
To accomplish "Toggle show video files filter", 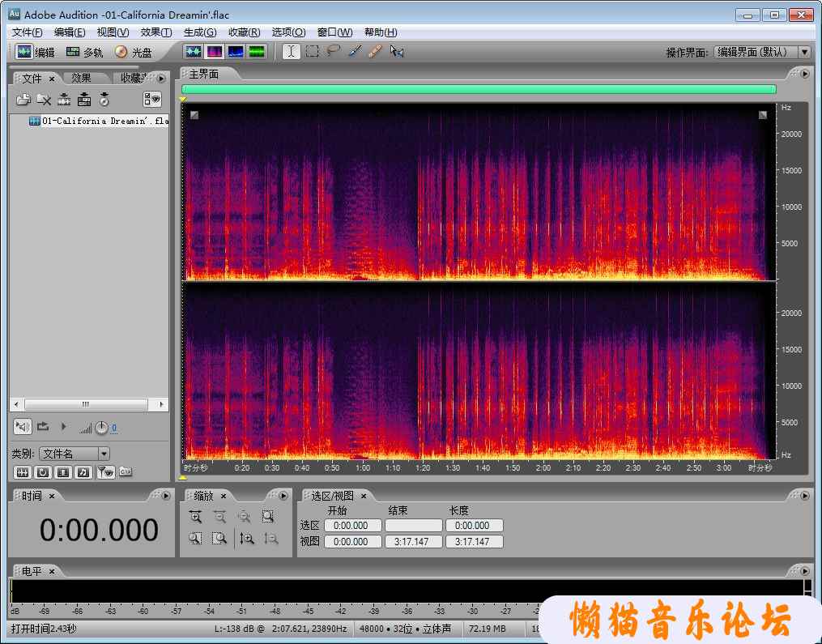I will coord(63,472).
